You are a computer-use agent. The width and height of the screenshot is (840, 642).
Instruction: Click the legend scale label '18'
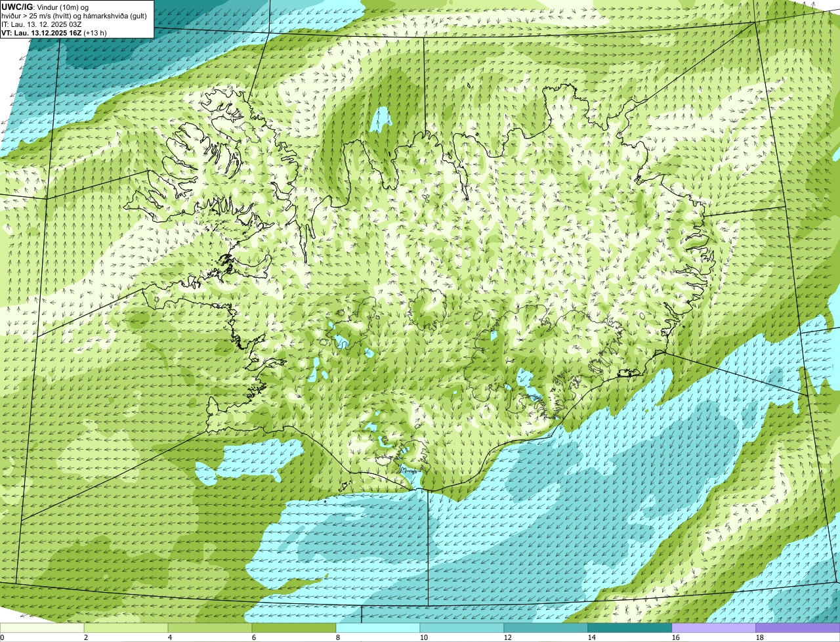[760, 637]
